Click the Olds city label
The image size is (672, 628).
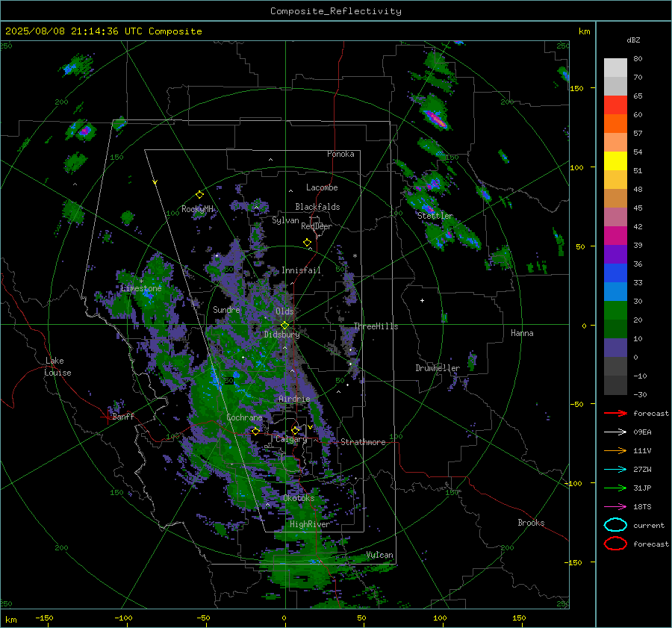284,311
